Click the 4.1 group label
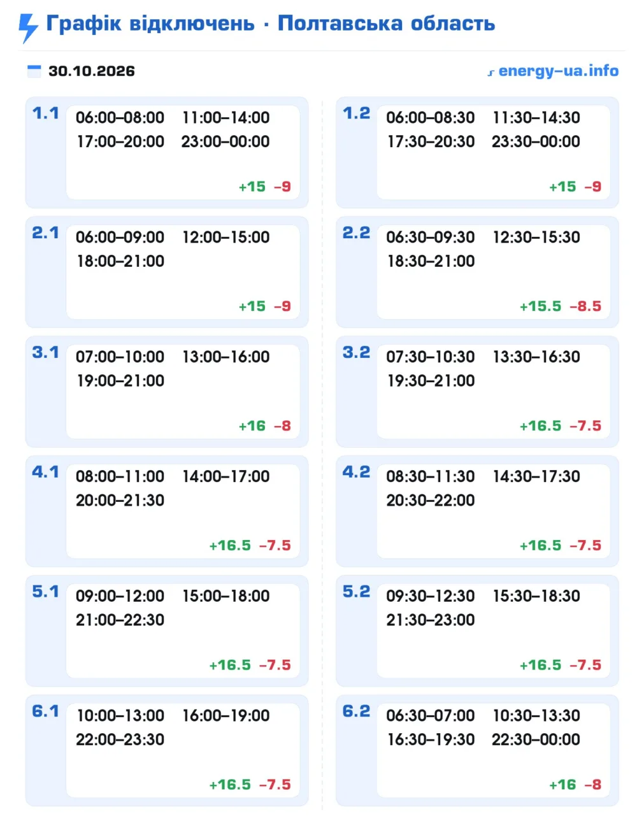Viewport: 644px width, 828px height. point(45,472)
